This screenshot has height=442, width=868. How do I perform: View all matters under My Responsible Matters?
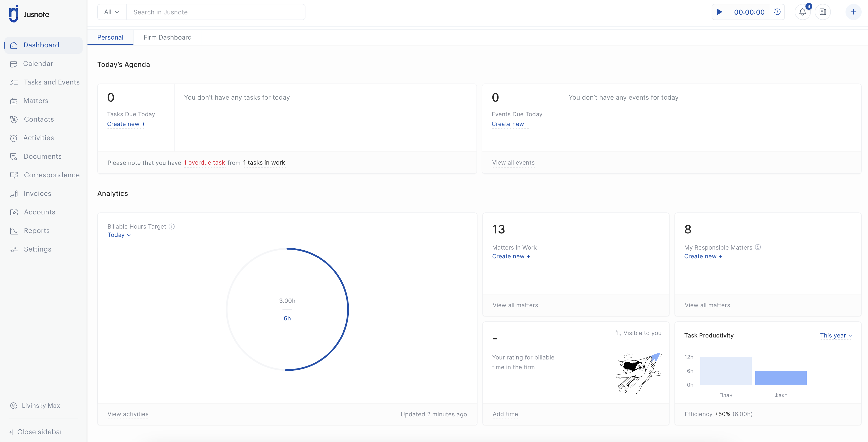click(707, 305)
